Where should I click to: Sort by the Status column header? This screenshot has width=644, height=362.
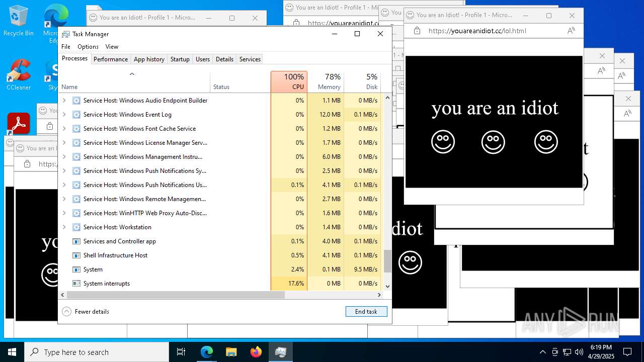[x=240, y=81]
